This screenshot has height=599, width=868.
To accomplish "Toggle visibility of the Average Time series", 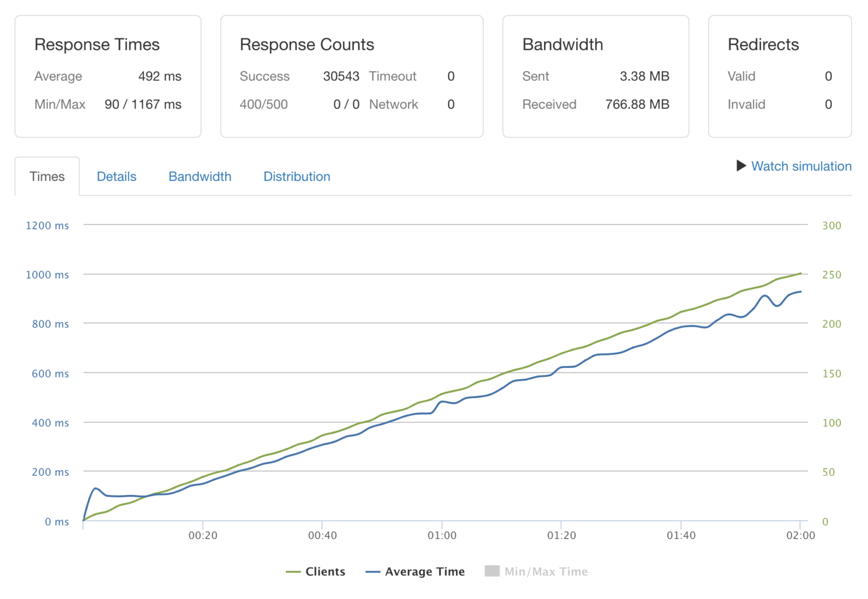I will click(x=415, y=571).
